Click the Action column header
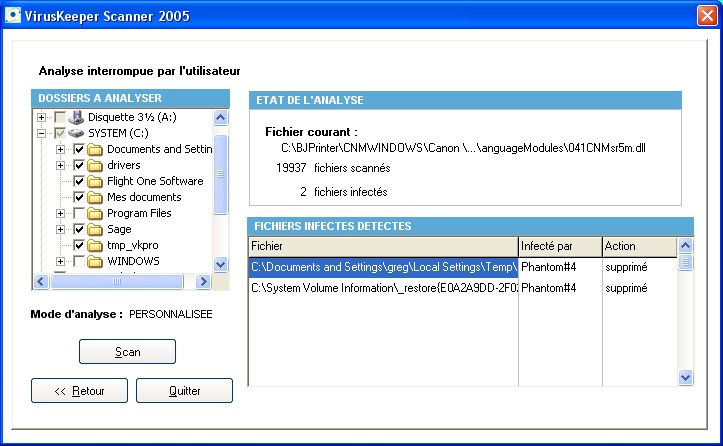Viewport: 723px width, 446px height. coord(640,246)
